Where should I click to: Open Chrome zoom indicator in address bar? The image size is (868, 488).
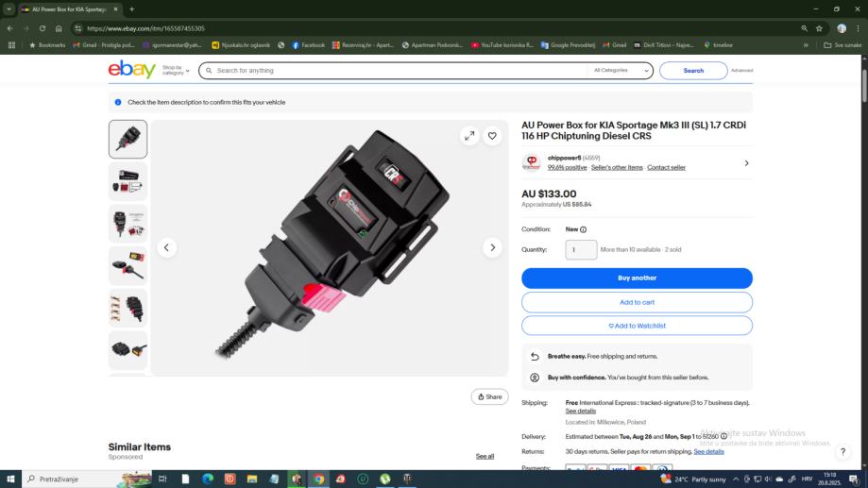(x=804, y=28)
